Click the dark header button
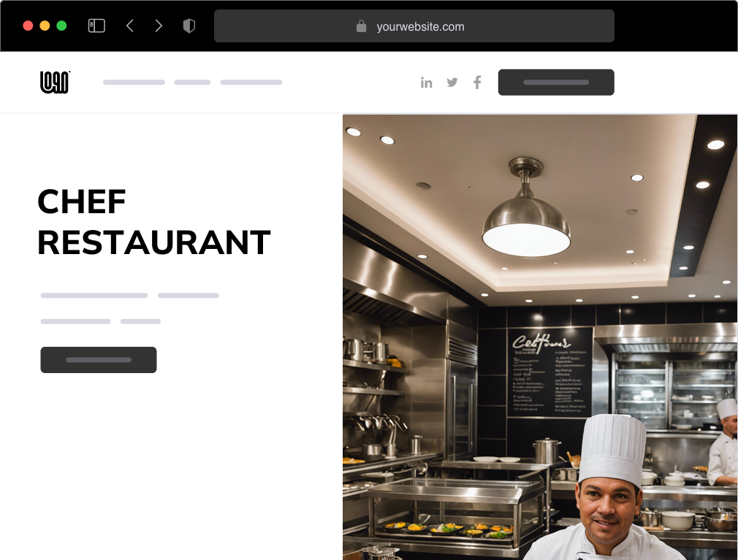This screenshot has width=738, height=560. tap(556, 83)
